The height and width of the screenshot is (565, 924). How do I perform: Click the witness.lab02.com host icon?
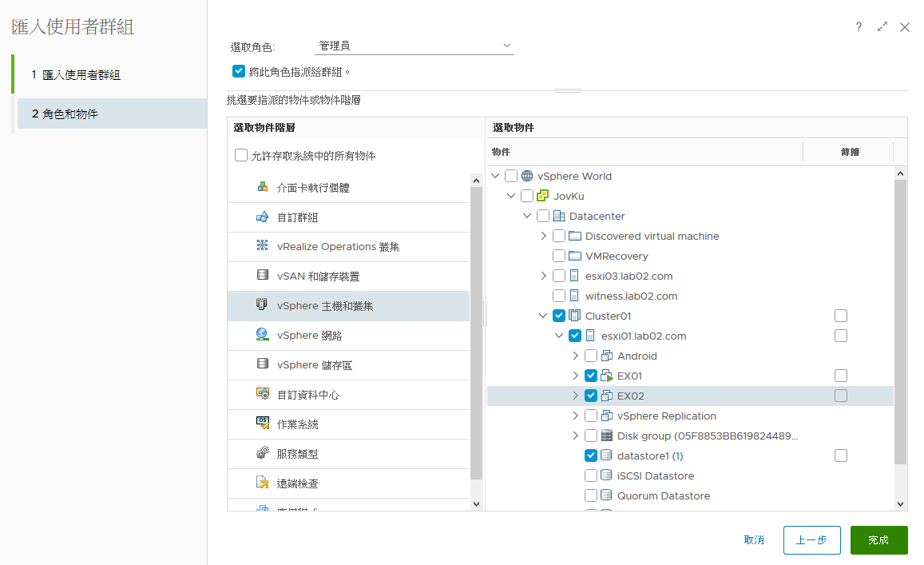574,296
